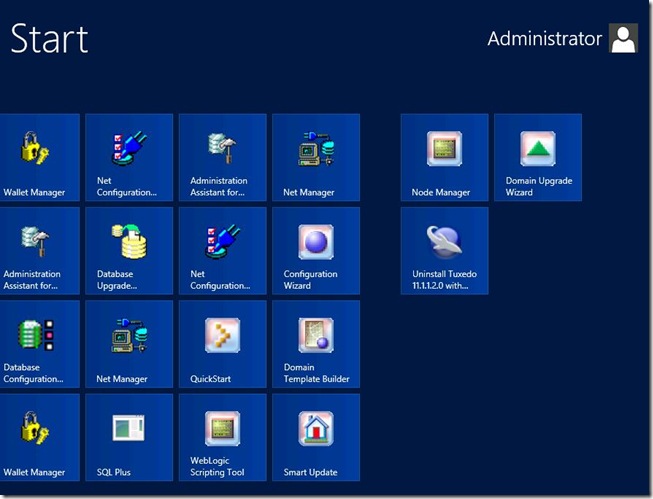Open the Uninstall Tuxedo 11.1.1.2.0 tile

pos(444,251)
